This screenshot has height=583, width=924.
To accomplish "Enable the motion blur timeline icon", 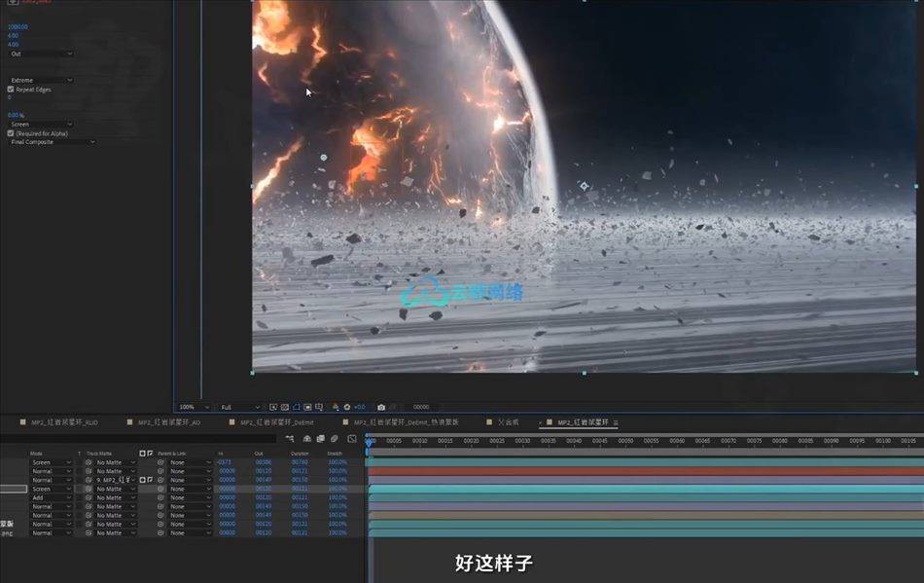I will [335, 439].
